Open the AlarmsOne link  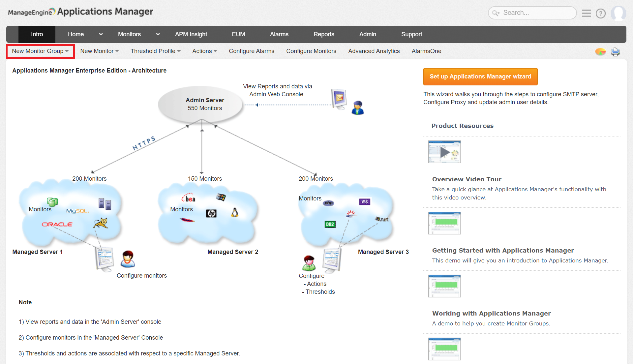tap(426, 51)
